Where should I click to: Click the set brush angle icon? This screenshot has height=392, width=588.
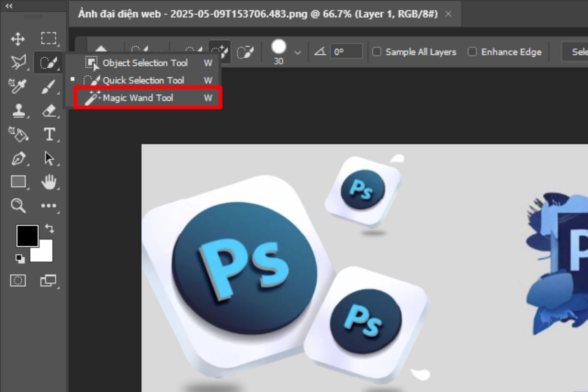point(320,51)
